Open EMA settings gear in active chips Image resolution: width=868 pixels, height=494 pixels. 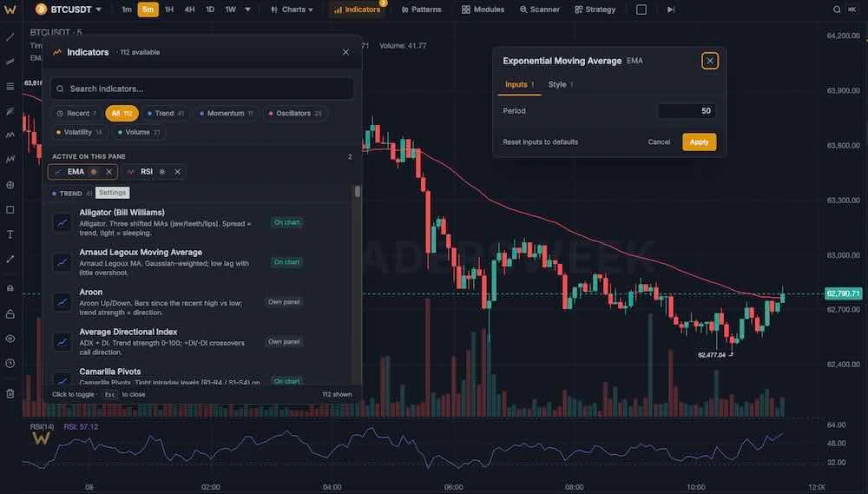pos(94,172)
